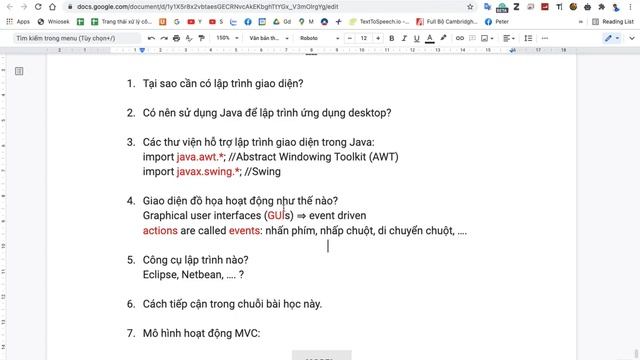Click text 'Mô hình hoạt động MVC:'
Image resolution: width=640 pixels, height=360 pixels.
[x=201, y=333]
